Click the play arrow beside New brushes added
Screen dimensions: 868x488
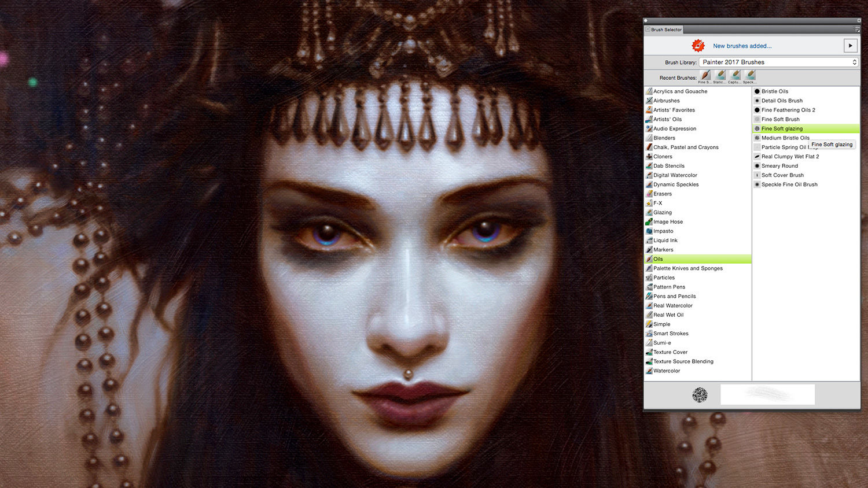point(850,46)
